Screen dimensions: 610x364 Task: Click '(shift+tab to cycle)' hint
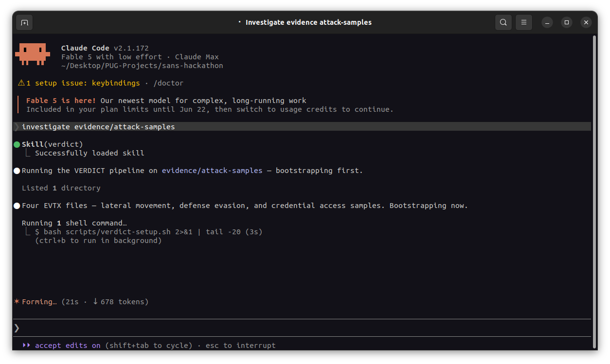pos(149,346)
